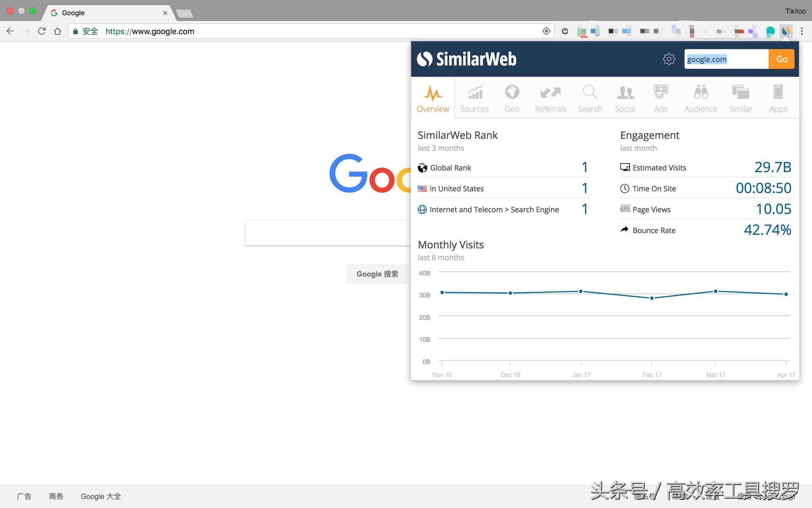Click the power button extension icon
Image resolution: width=812 pixels, height=508 pixels.
point(565,31)
